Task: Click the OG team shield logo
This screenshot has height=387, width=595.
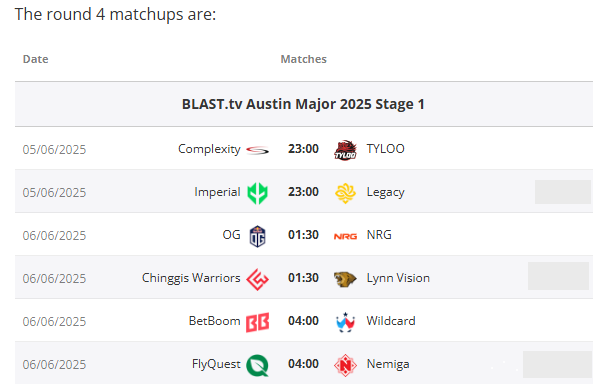Action: pos(257,236)
